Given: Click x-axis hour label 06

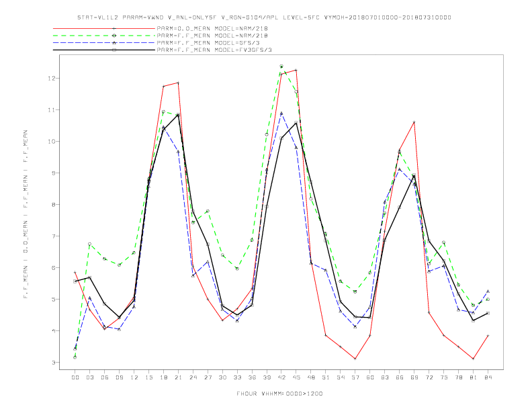Looking at the screenshot, I should click(105, 377).
